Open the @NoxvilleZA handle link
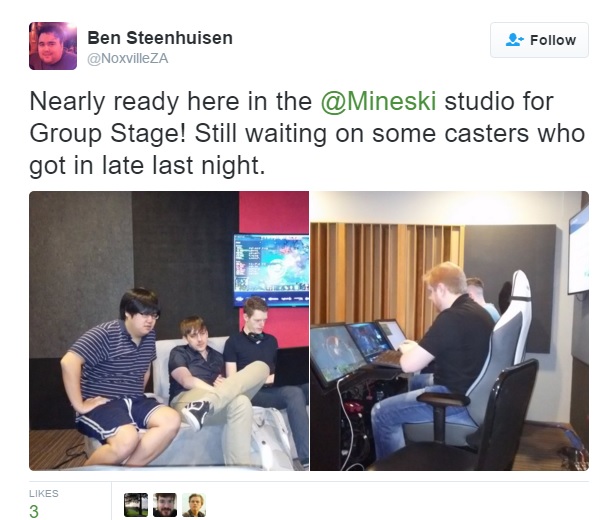The width and height of the screenshot is (604, 520). point(128,59)
